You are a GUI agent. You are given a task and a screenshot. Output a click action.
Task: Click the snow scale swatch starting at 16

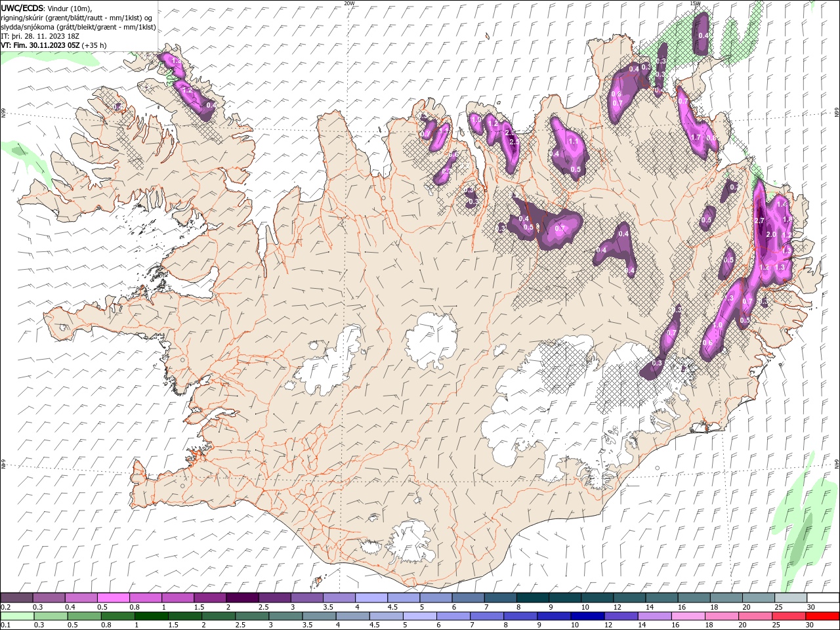point(694,598)
